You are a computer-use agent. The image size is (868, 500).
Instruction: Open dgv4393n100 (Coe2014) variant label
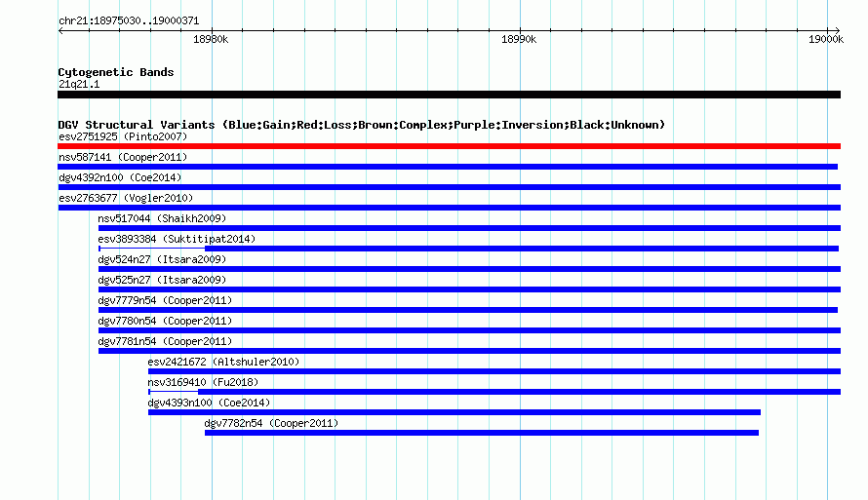pos(210,403)
